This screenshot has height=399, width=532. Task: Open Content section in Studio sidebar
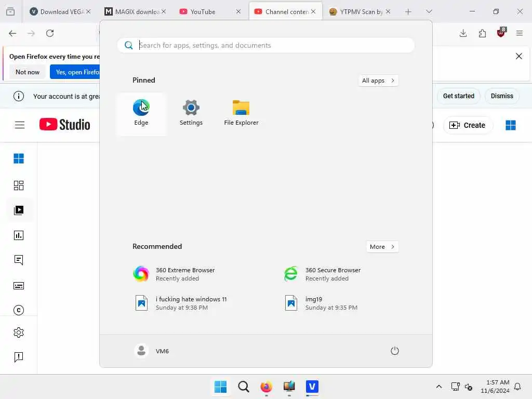(19, 210)
